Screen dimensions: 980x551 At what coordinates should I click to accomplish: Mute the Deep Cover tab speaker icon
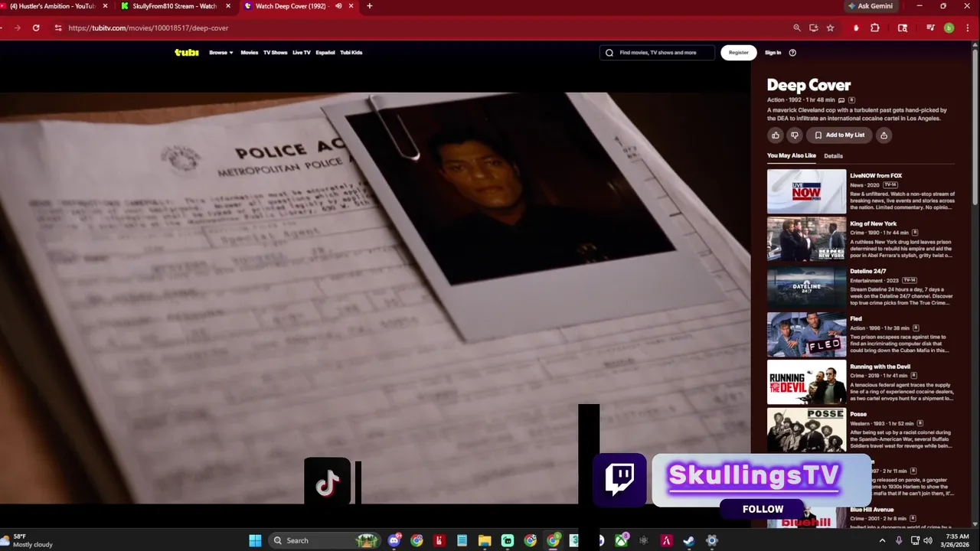click(338, 6)
